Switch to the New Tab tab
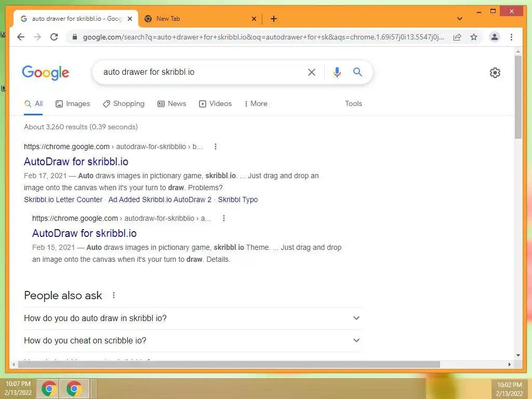The width and height of the screenshot is (532, 399). click(x=200, y=19)
